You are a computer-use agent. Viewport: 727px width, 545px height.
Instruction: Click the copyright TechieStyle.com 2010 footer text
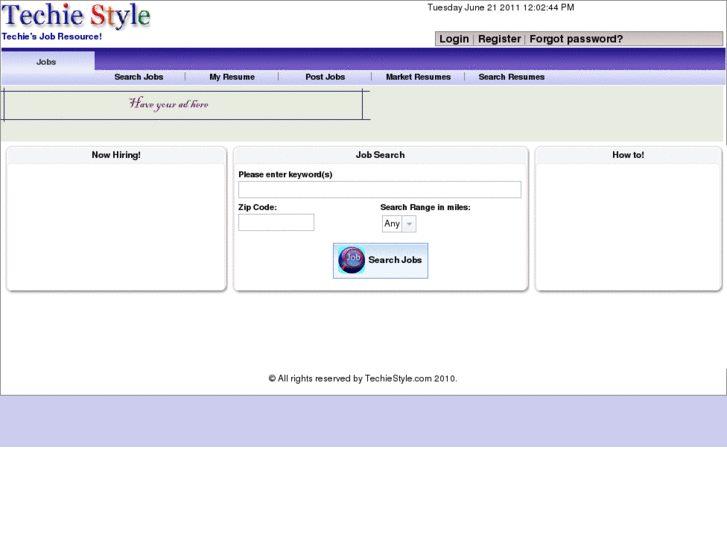point(363,378)
